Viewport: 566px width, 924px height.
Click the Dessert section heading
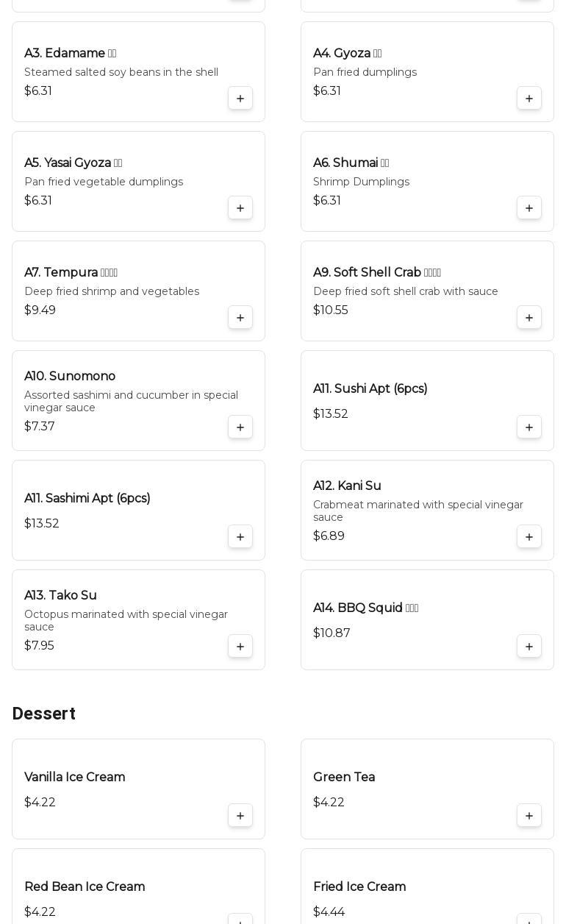[x=43, y=714]
